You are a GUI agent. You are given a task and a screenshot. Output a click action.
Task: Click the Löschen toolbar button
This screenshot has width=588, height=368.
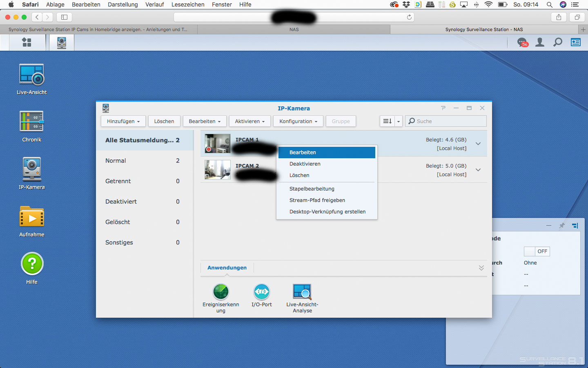(x=164, y=121)
